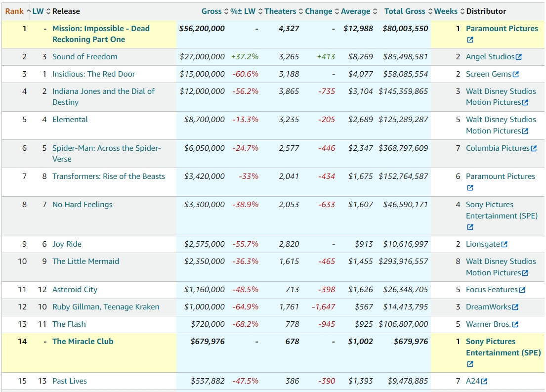Open external link icon in Indiana Jones distributor cell
Viewport: 546px width, 392px height.
click(x=525, y=102)
